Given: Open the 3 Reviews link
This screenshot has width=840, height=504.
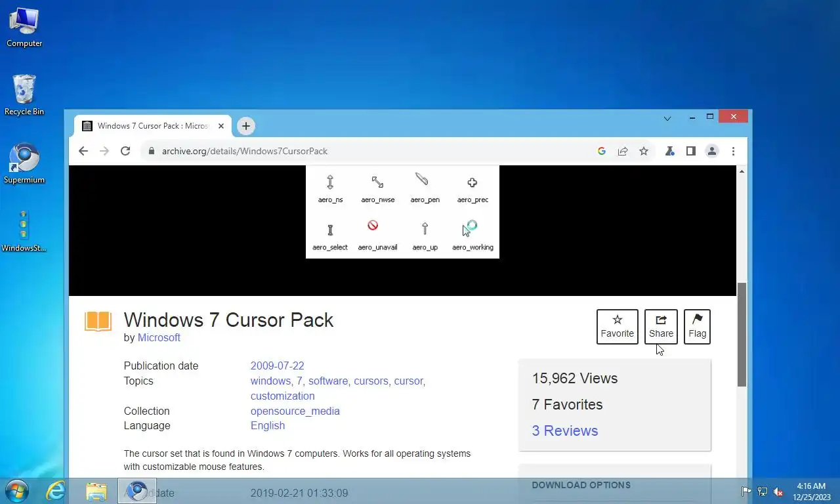Looking at the screenshot, I should [x=565, y=430].
